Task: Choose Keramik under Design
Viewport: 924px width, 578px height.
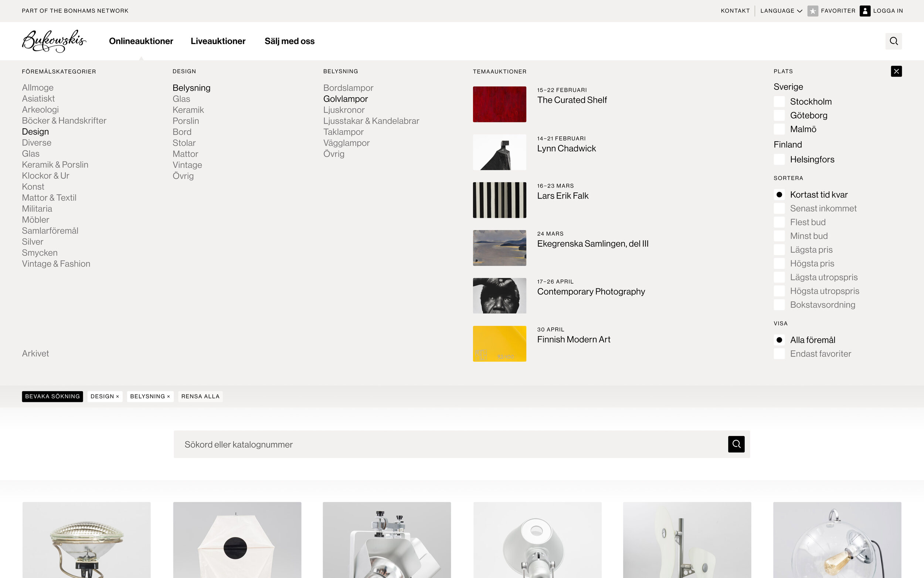Action: point(188,110)
